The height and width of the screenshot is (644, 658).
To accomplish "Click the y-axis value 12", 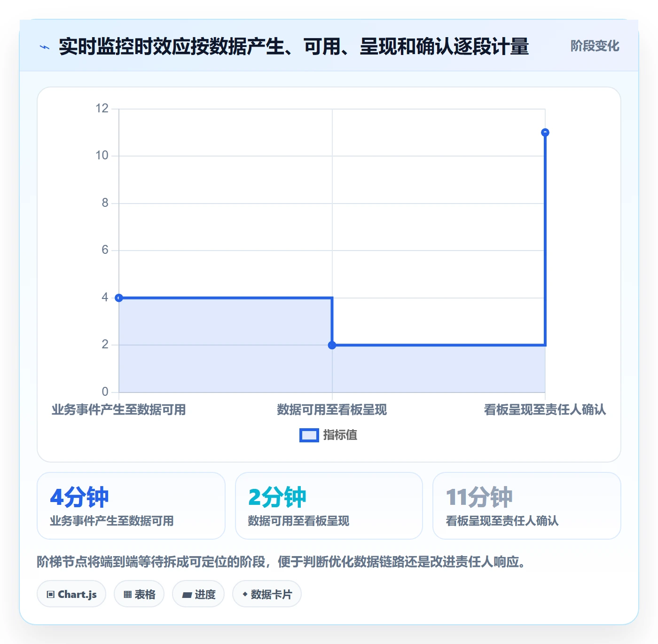I will (102, 109).
